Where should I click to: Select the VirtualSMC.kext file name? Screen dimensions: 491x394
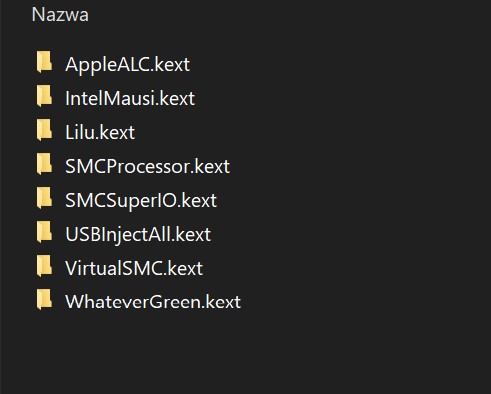click(134, 268)
